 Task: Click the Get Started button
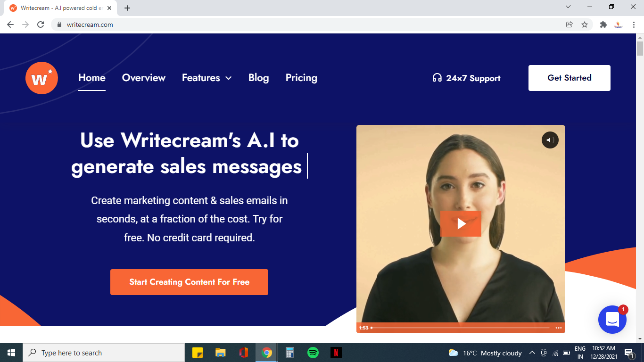click(570, 78)
